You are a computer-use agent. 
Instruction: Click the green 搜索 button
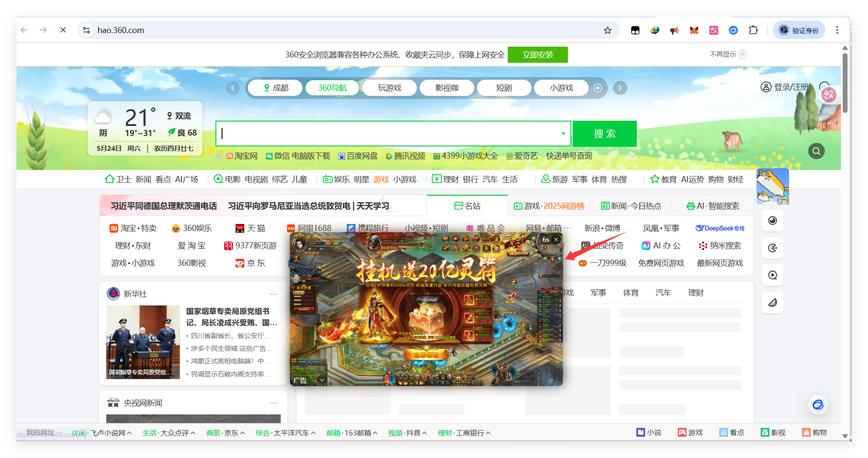(x=605, y=134)
